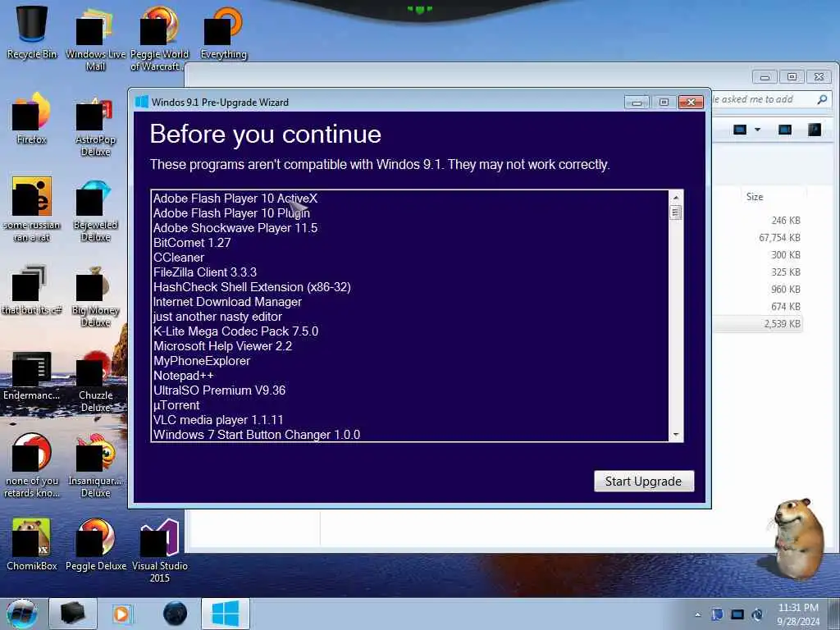Click the Start Upgrade button

pos(644,481)
